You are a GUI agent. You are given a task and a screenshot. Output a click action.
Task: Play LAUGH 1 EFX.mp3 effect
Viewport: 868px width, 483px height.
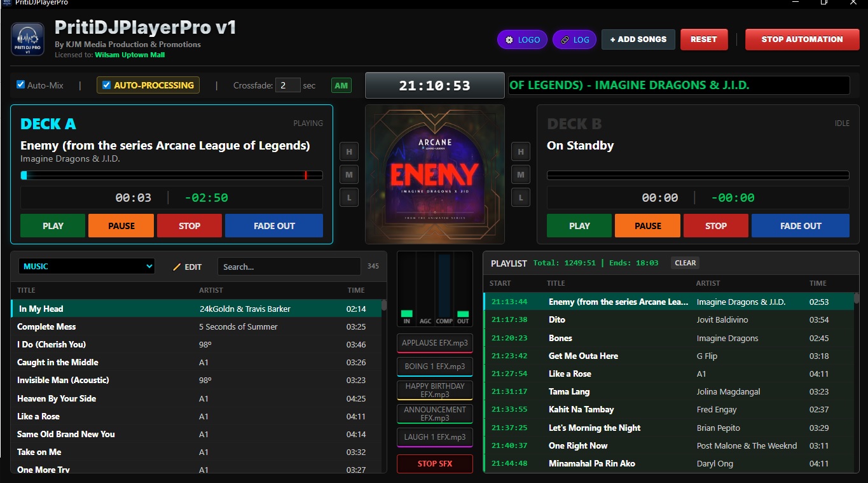[435, 437]
